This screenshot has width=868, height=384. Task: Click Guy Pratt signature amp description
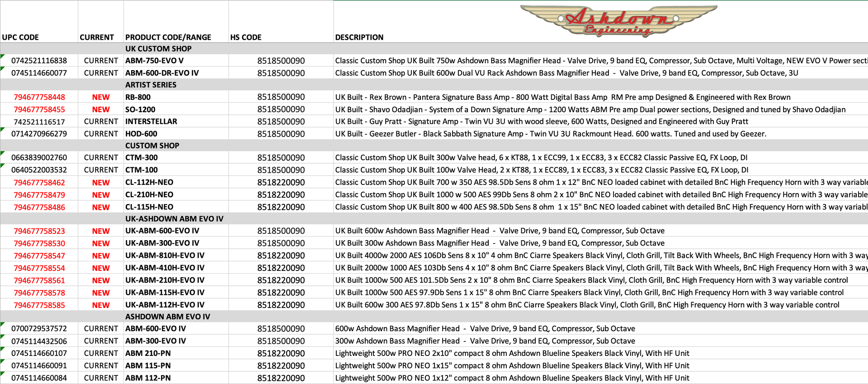(x=542, y=122)
